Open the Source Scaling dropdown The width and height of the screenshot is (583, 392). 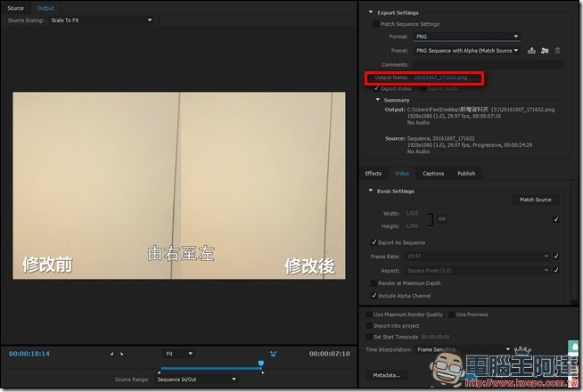point(102,20)
